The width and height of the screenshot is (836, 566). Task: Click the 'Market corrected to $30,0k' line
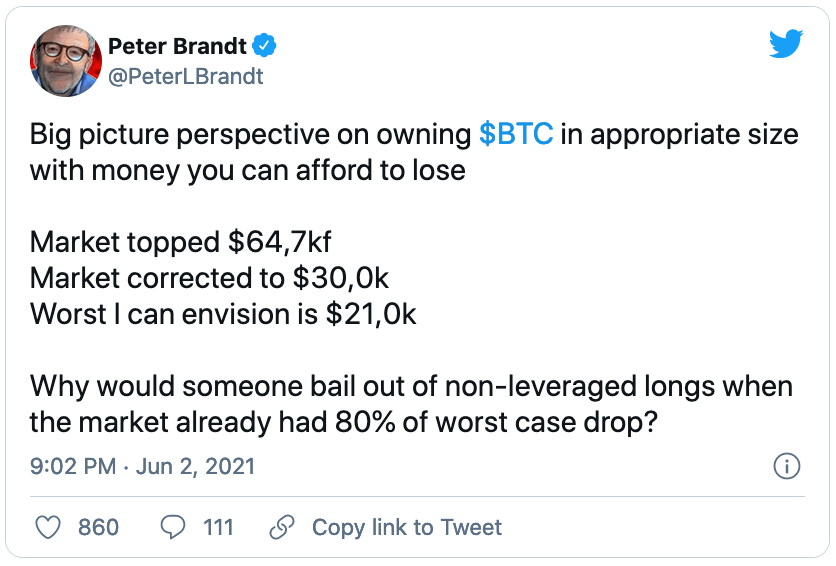click(x=210, y=278)
